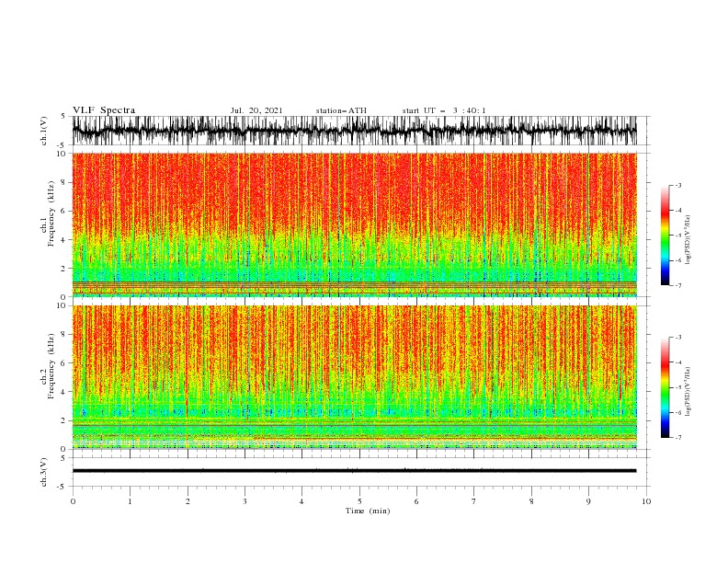Click the lower colorbar "-4" tick label
Image resolution: width=728 pixels, height=563 pixels.
pos(677,362)
